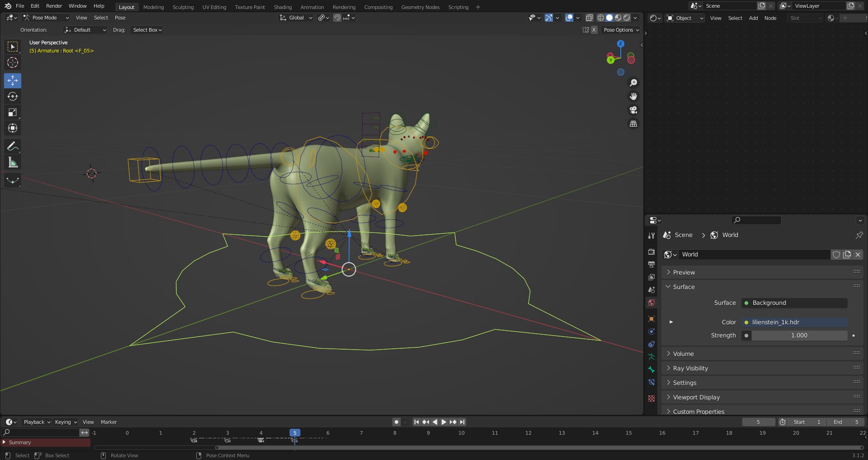This screenshot has width=868, height=460.
Task: Switch orthographic/perspective grid icon
Action: [x=633, y=123]
